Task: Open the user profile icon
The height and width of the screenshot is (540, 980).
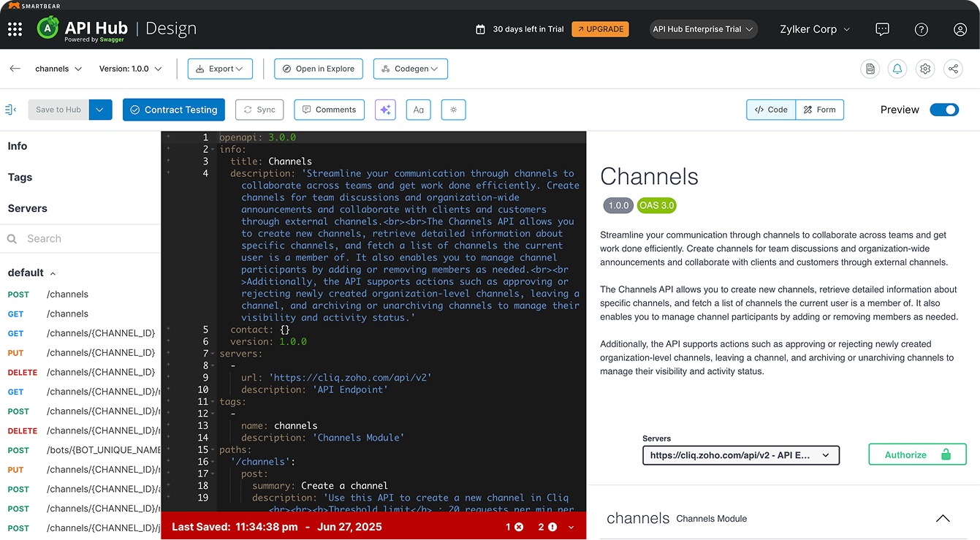Action: (960, 29)
